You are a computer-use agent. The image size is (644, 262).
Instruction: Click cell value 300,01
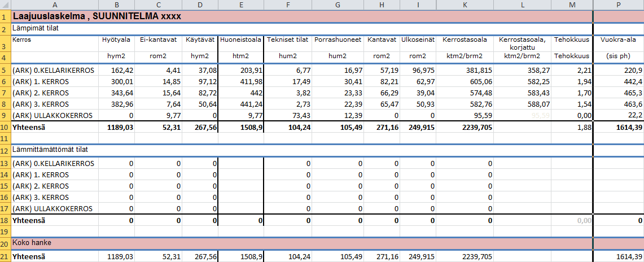click(117, 81)
